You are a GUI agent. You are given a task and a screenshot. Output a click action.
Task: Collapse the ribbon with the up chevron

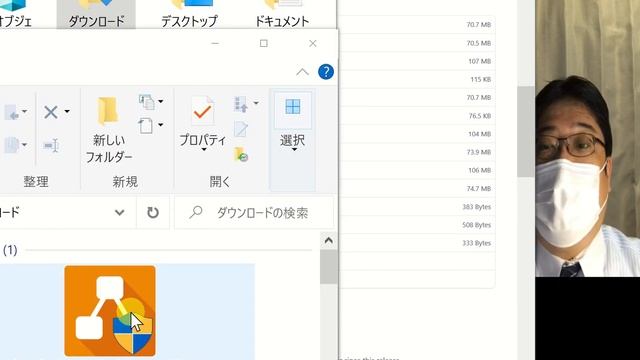[302, 72]
